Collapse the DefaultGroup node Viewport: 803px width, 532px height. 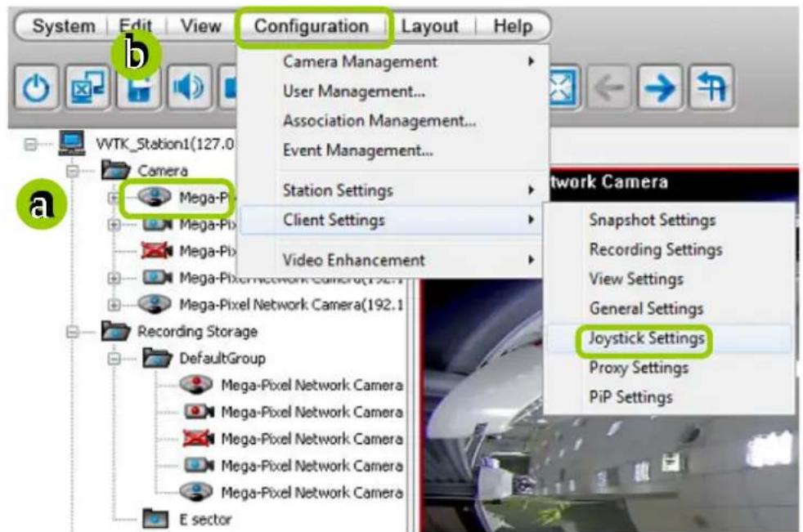click(114, 359)
